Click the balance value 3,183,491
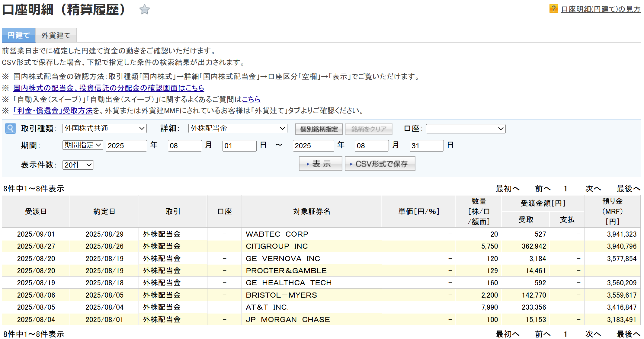This screenshot has width=644, height=339. [622, 319]
